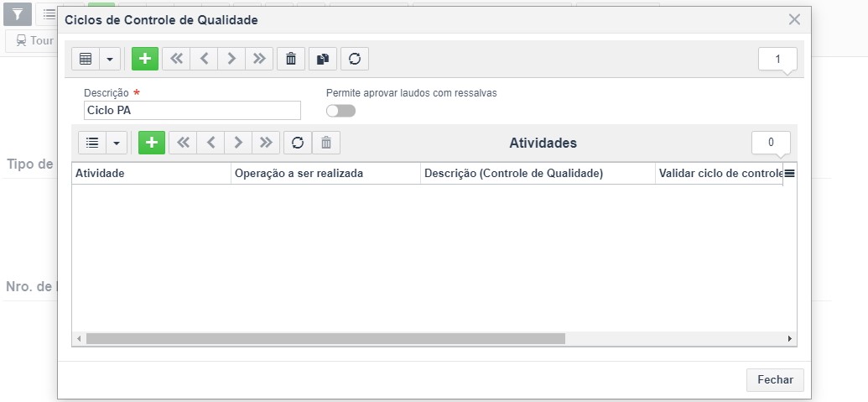The width and height of the screenshot is (868, 402).
Task: Go to last cycle record
Action: (259, 59)
